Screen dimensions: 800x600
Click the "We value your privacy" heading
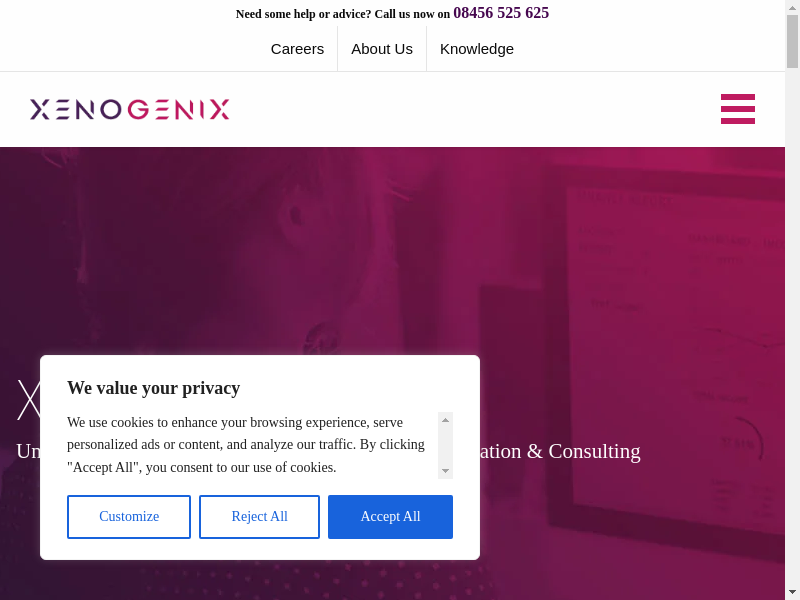(x=154, y=388)
